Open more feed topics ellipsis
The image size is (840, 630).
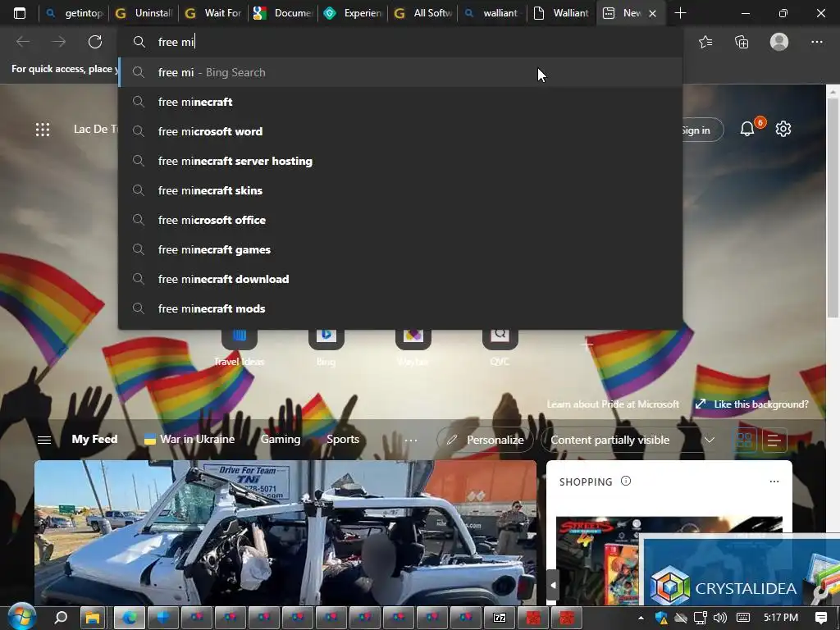pyautogui.click(x=411, y=440)
